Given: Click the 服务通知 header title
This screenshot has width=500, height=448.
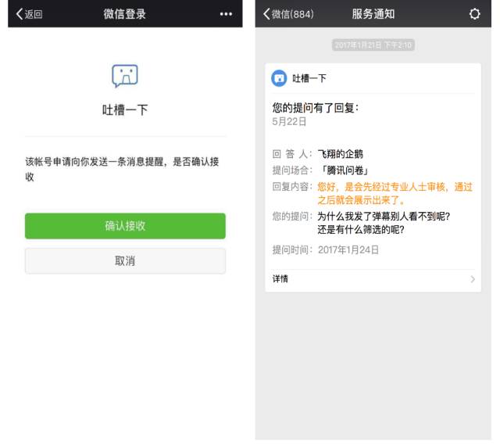Looking at the screenshot, I should coord(373,14).
